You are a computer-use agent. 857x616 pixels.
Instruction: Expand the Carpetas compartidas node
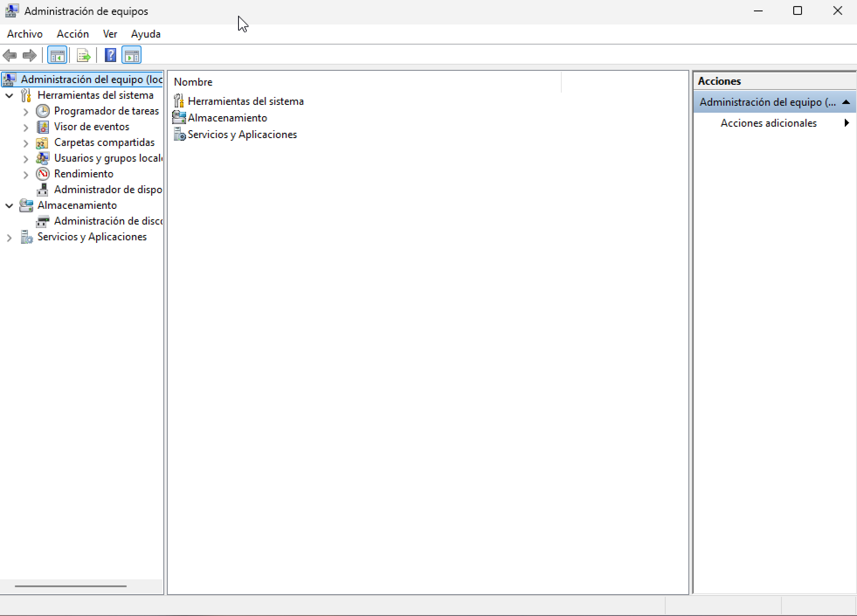[x=26, y=143]
